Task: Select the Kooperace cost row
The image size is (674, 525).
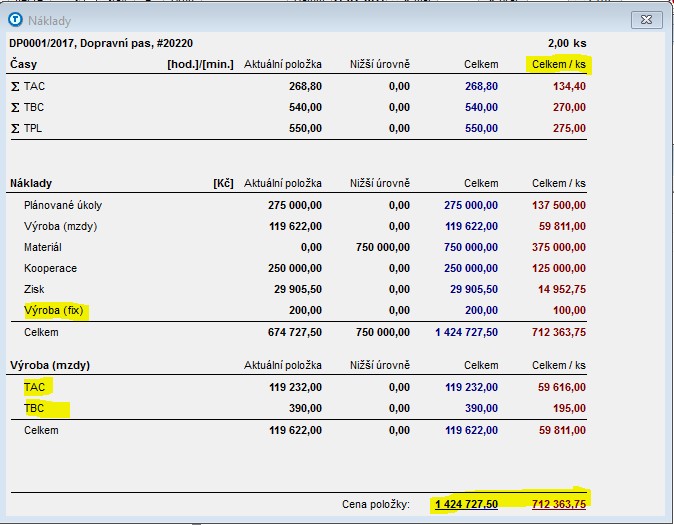Action: coord(50,268)
